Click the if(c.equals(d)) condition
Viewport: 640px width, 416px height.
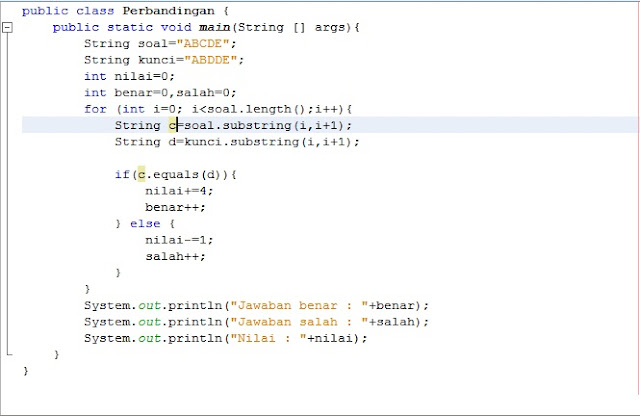click(176, 174)
